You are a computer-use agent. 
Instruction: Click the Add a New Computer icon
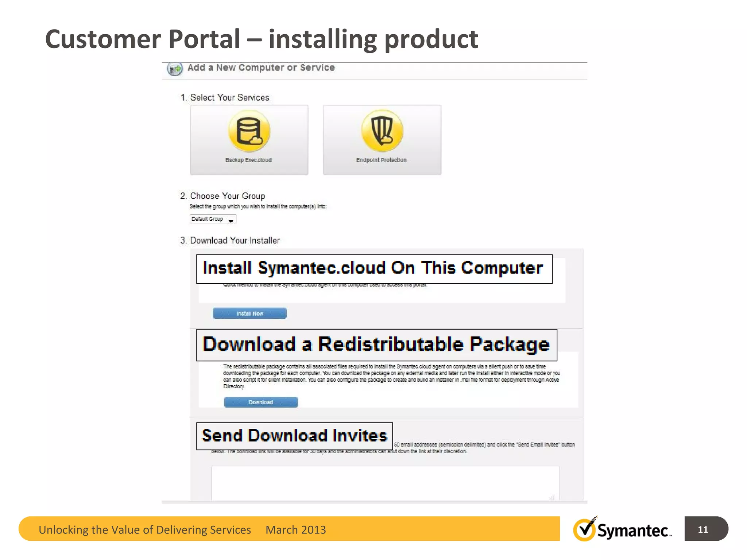175,69
